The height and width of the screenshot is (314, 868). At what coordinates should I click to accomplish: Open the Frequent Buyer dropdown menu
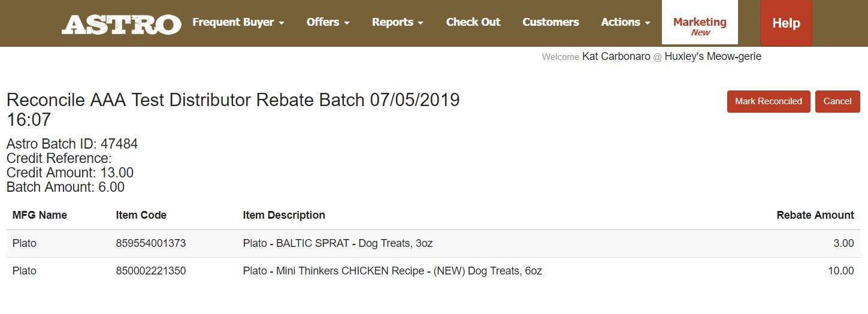238,22
